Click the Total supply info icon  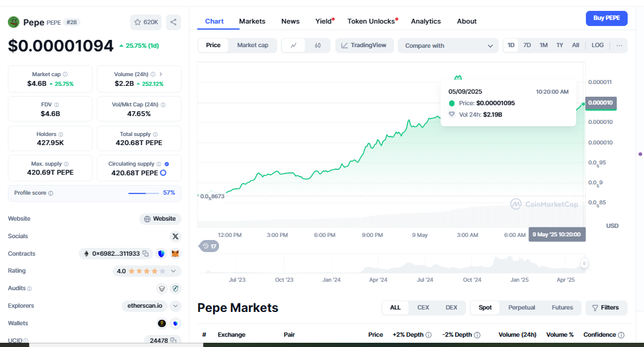click(155, 134)
